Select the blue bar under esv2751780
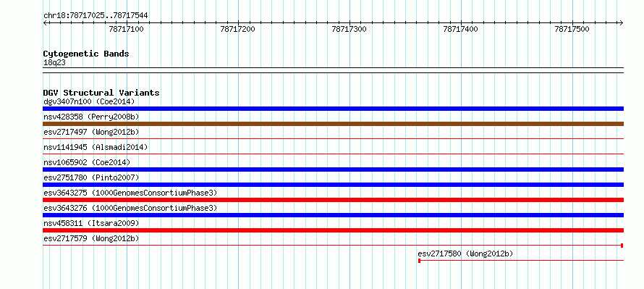 333,185
